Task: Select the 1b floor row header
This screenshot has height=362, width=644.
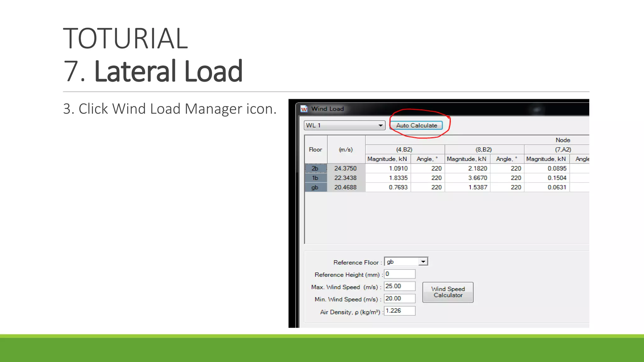Action: 315,178
